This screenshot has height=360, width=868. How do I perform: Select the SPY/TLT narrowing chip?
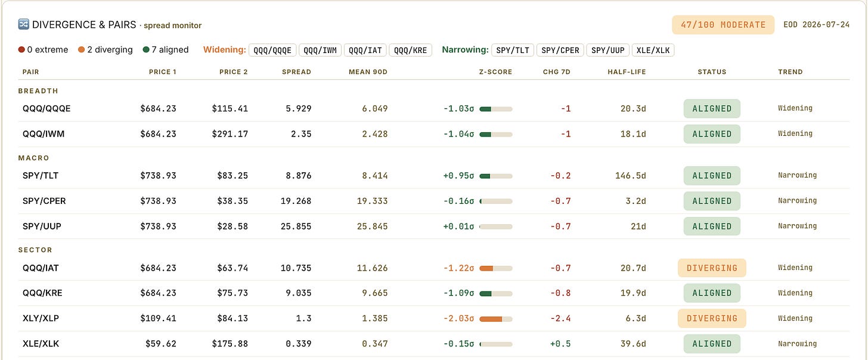513,50
